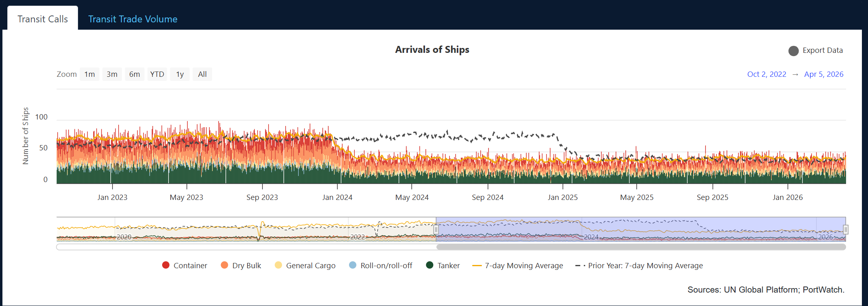Viewport: 868px width, 306px height.
Task: Edit the end date Apr 5, 2026
Action: coord(824,74)
